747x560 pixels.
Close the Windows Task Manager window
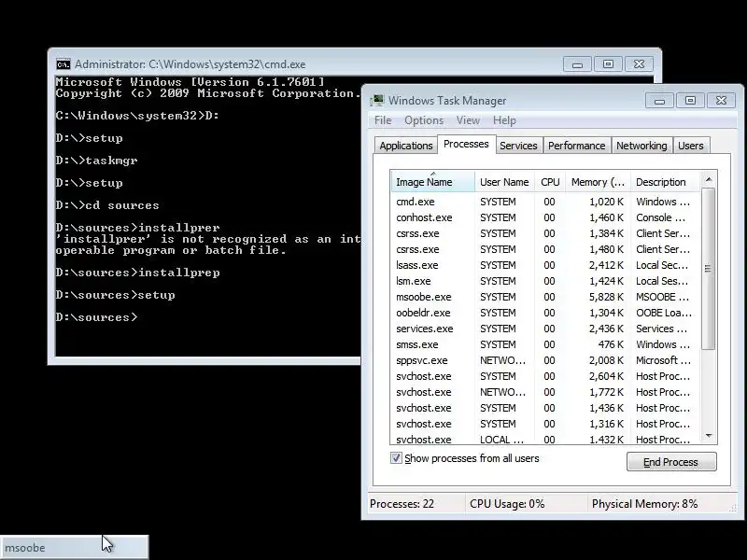pyautogui.click(x=721, y=101)
